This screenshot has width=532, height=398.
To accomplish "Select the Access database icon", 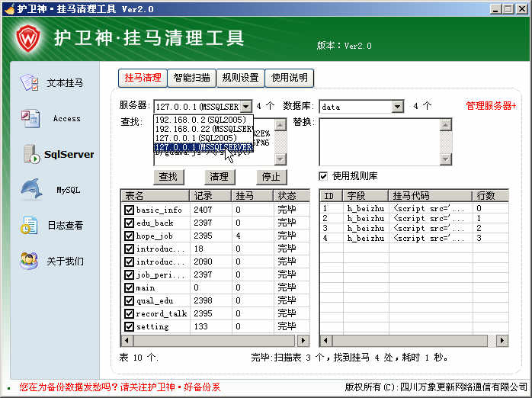I will click(30, 118).
